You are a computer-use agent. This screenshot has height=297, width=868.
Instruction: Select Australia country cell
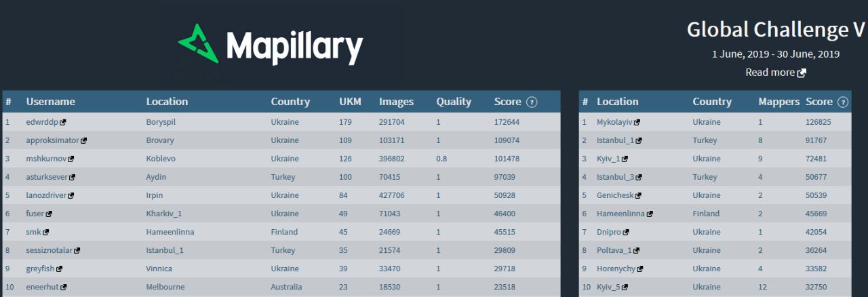point(286,287)
